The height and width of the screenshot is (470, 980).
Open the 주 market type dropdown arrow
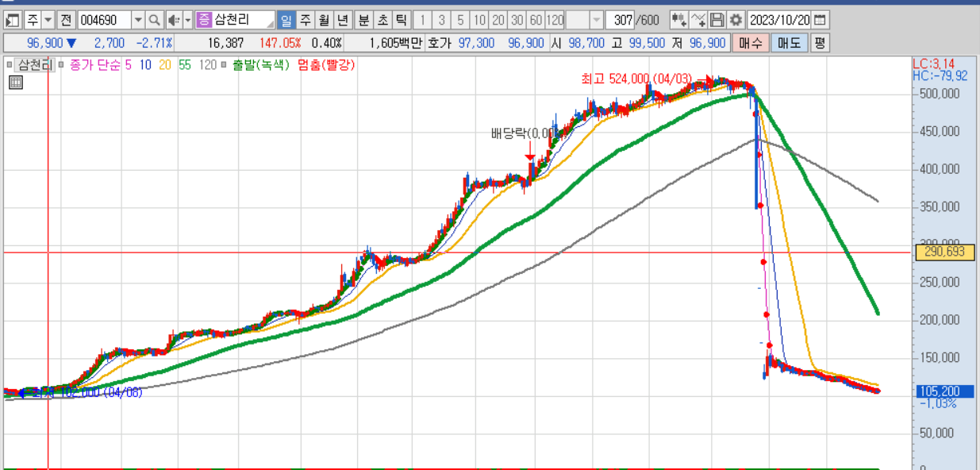click(x=48, y=20)
